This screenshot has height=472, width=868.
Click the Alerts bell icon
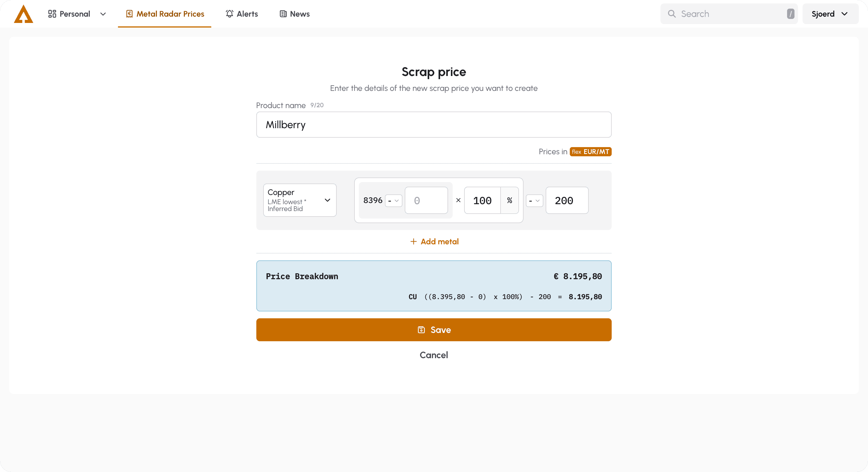(229, 14)
